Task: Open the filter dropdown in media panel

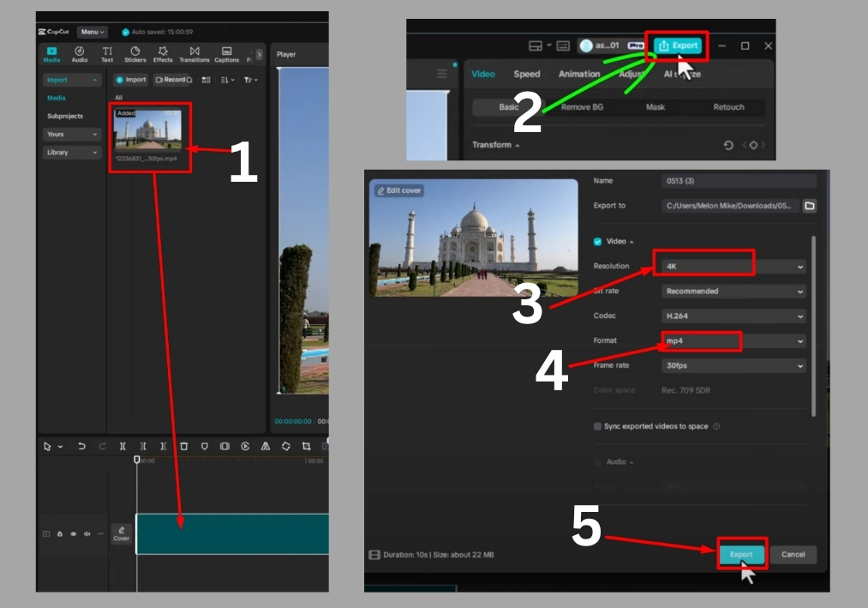Action: (251, 80)
